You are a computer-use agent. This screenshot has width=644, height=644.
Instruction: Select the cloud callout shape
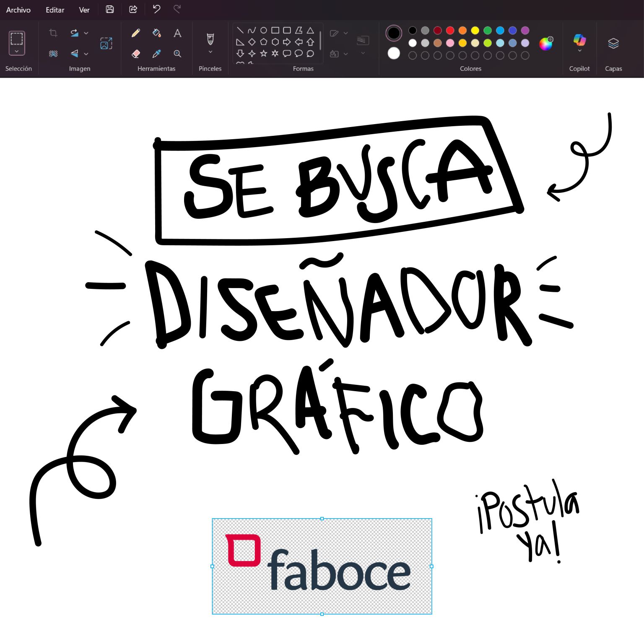(310, 53)
